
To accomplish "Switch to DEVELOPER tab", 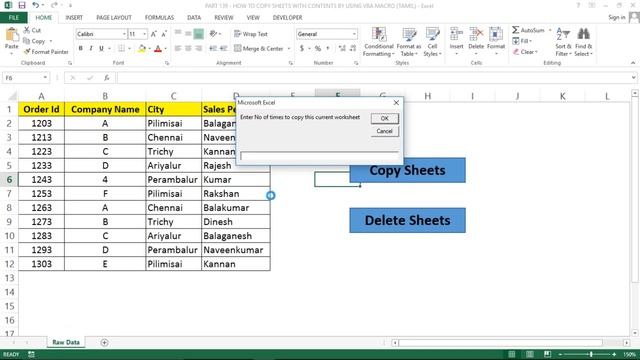I will 287,18.
